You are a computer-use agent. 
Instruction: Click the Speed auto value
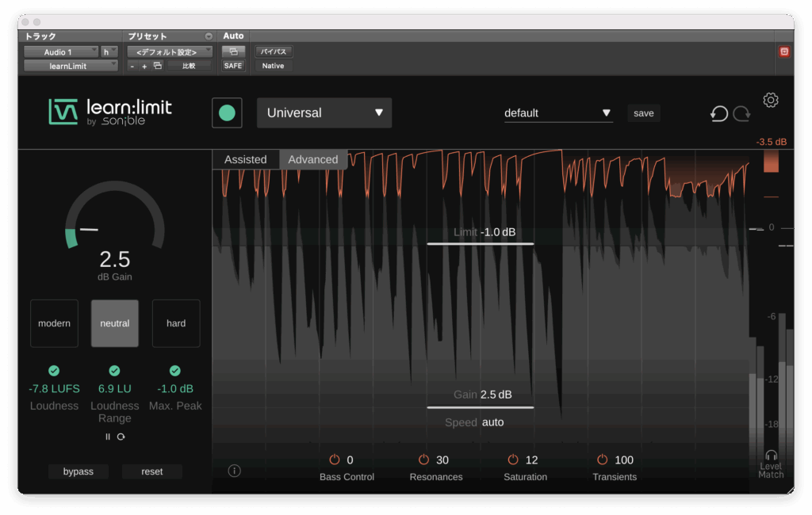(x=492, y=422)
